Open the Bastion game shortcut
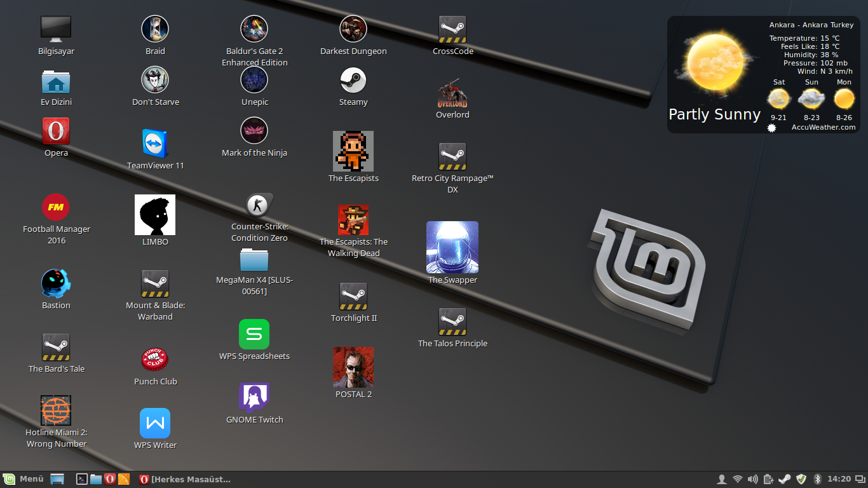 point(56,283)
